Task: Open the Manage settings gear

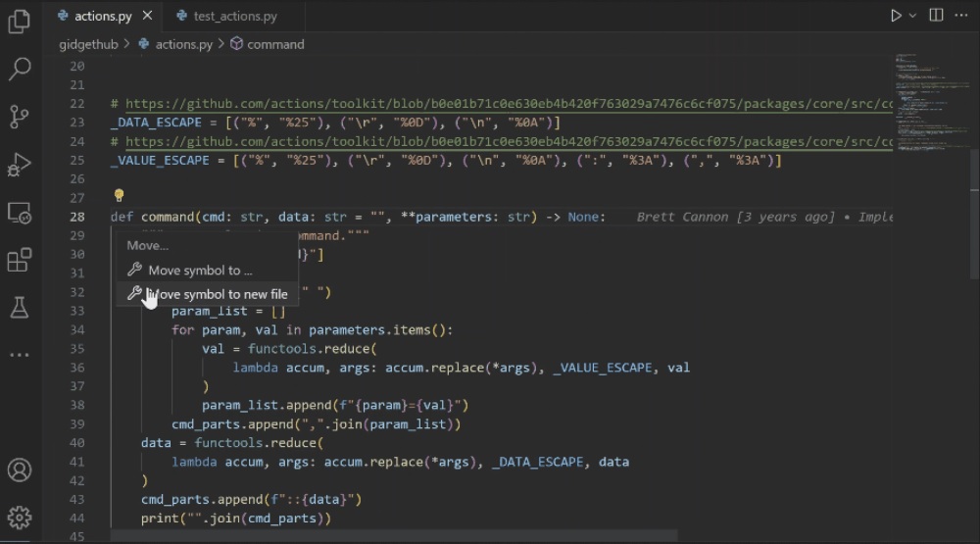Action: (x=20, y=517)
